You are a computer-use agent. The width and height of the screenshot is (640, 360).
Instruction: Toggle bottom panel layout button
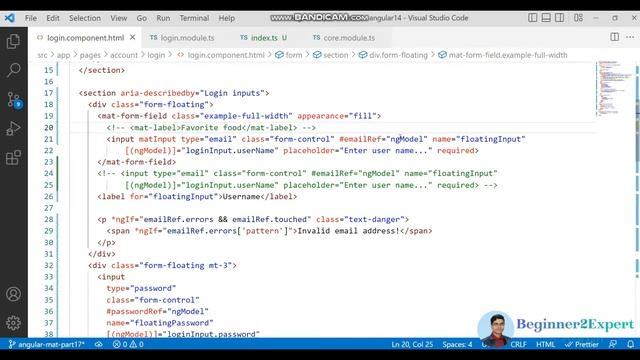pyautogui.click(x=546, y=18)
